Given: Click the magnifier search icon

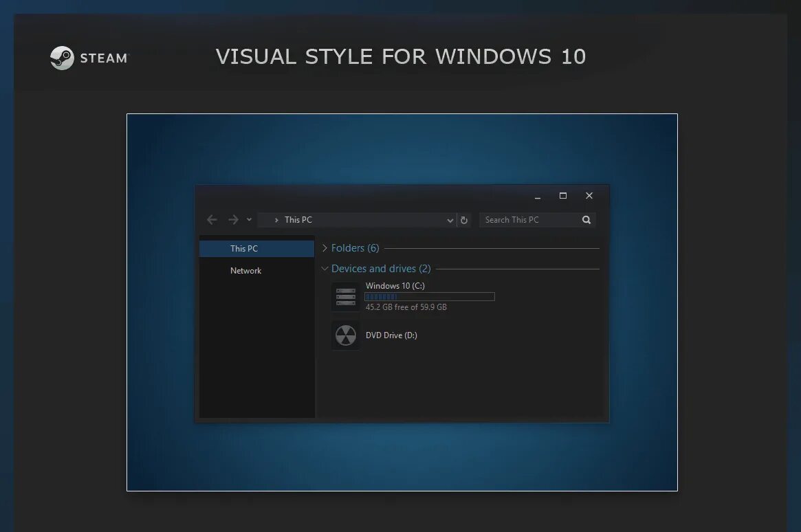Looking at the screenshot, I should [586, 219].
